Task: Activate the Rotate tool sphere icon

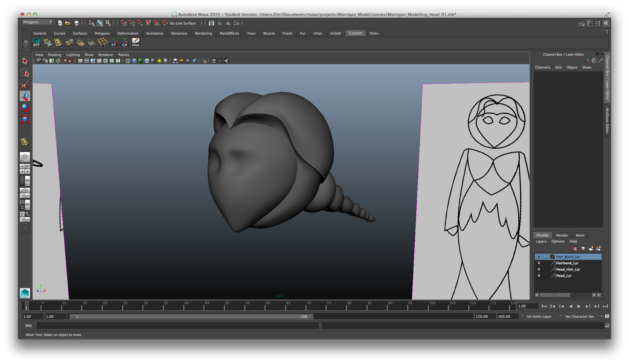Action: point(25,108)
